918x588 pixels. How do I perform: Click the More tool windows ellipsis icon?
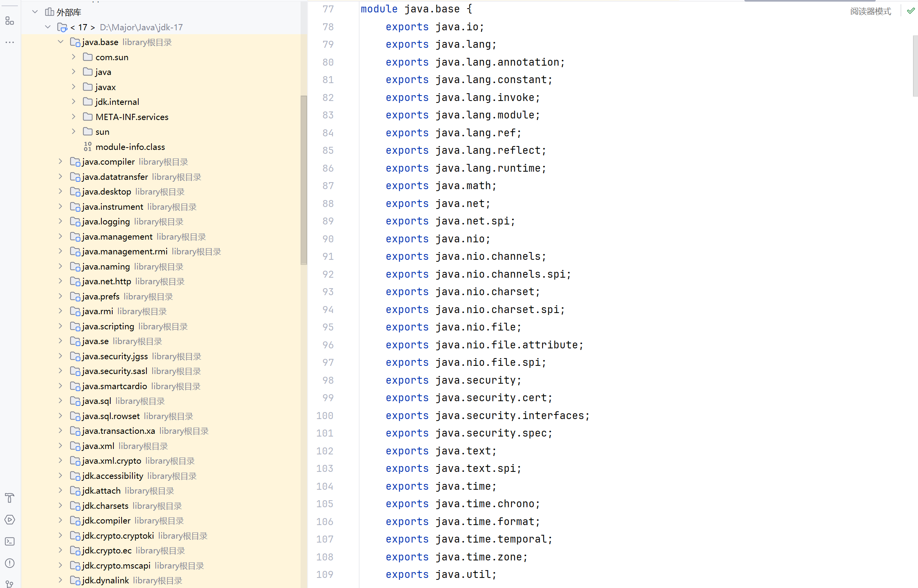(10, 42)
